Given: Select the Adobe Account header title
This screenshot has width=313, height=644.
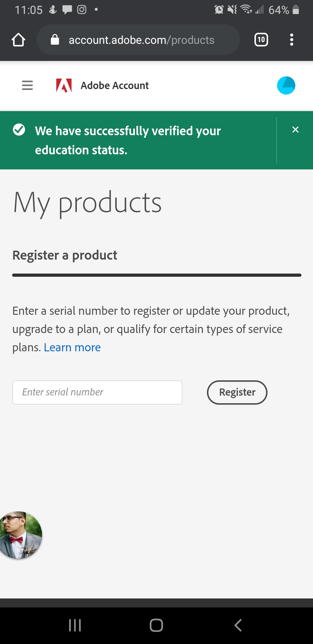Looking at the screenshot, I should click(x=114, y=85).
